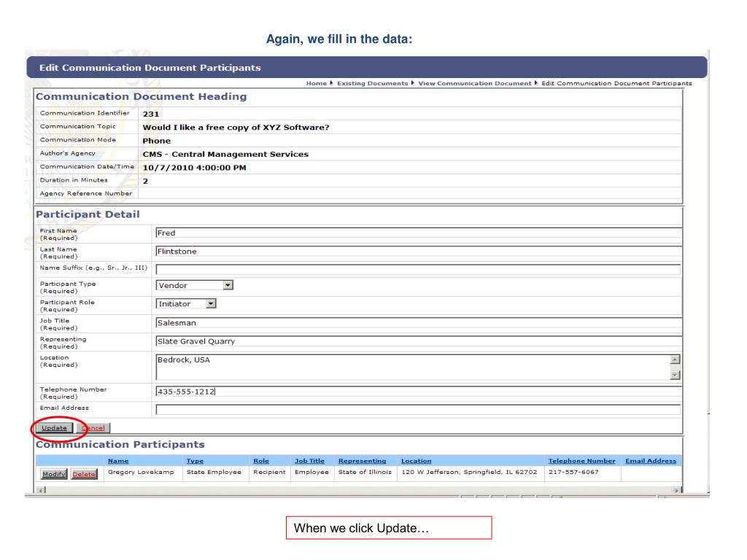The image size is (747, 560).
Task: Click horizontal scrollbar left arrow
Action: click(41, 490)
